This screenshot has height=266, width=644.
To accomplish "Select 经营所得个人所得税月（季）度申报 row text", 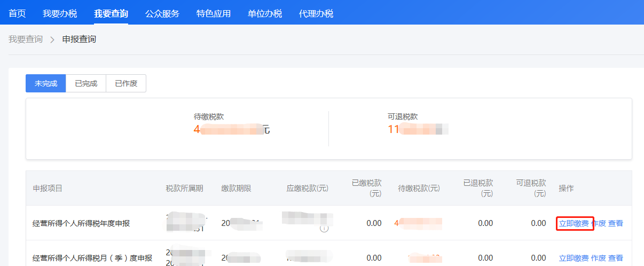I will [92, 258].
